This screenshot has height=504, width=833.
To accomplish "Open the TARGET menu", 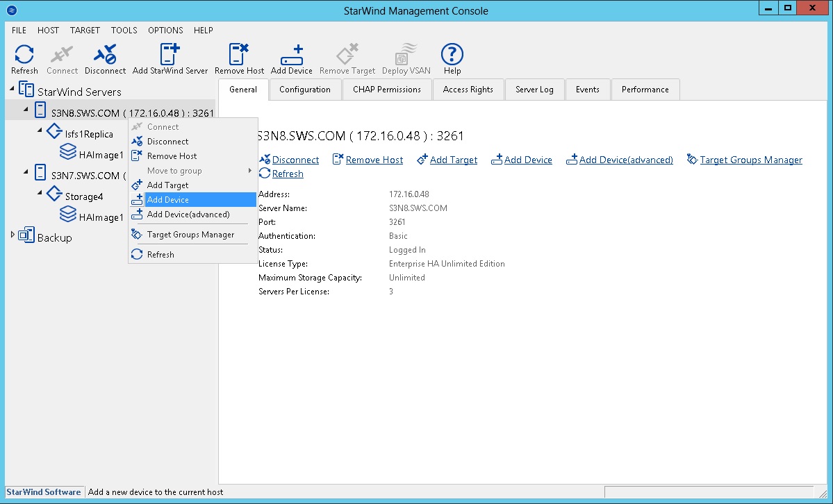I will (85, 31).
